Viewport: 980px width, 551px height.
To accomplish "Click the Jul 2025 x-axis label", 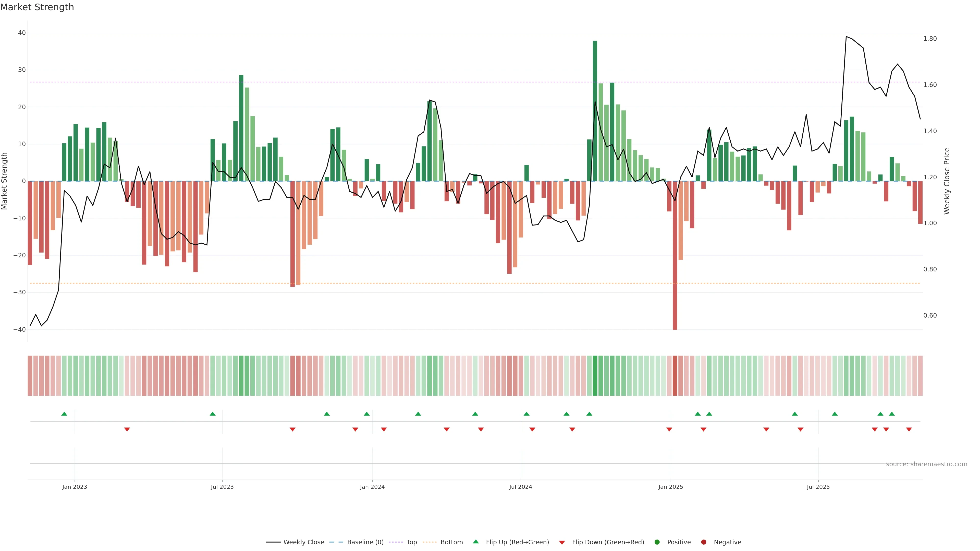I will pyautogui.click(x=818, y=487).
